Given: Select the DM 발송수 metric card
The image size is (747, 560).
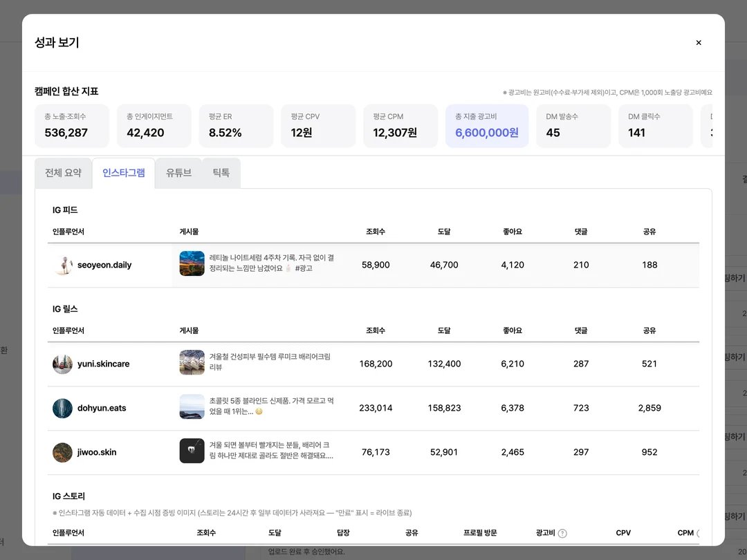Looking at the screenshot, I should pyautogui.click(x=573, y=126).
